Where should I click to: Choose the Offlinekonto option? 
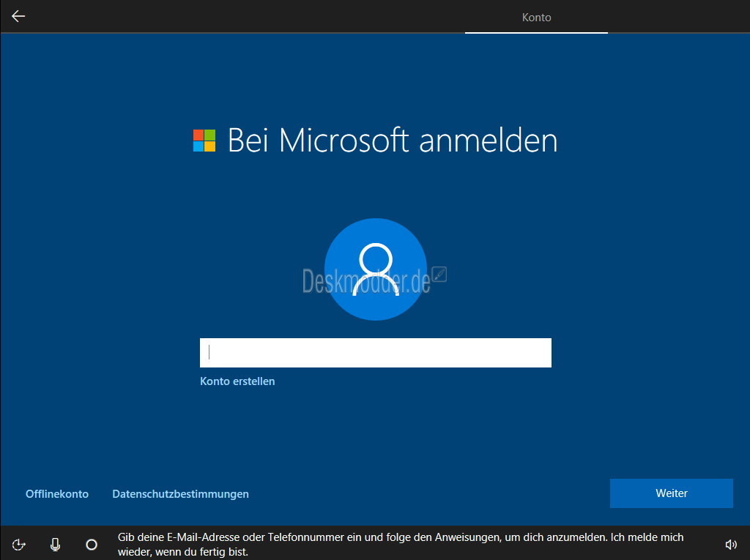tap(57, 494)
